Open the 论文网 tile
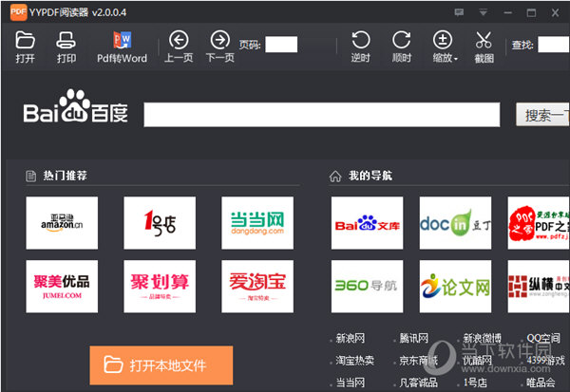 [x=455, y=287]
